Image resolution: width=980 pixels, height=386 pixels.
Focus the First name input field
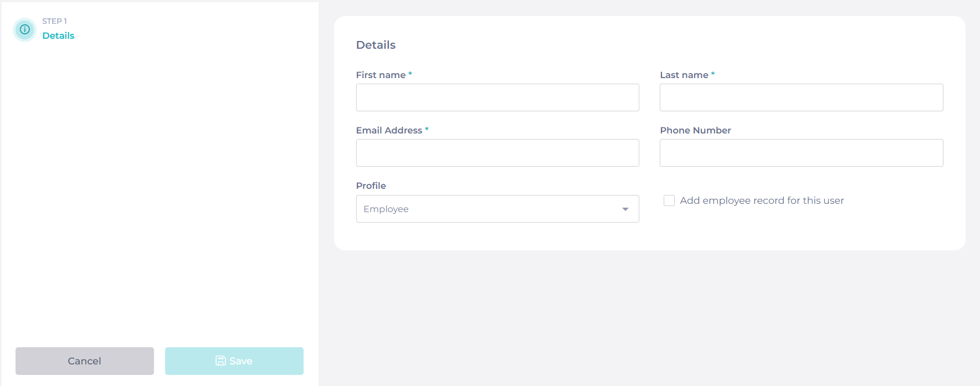click(x=497, y=97)
